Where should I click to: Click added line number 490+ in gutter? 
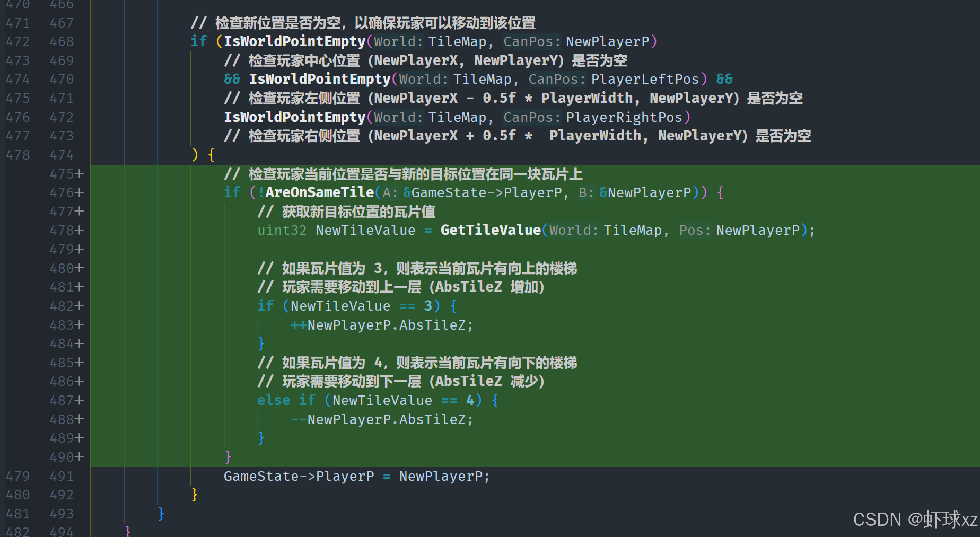pos(67,456)
